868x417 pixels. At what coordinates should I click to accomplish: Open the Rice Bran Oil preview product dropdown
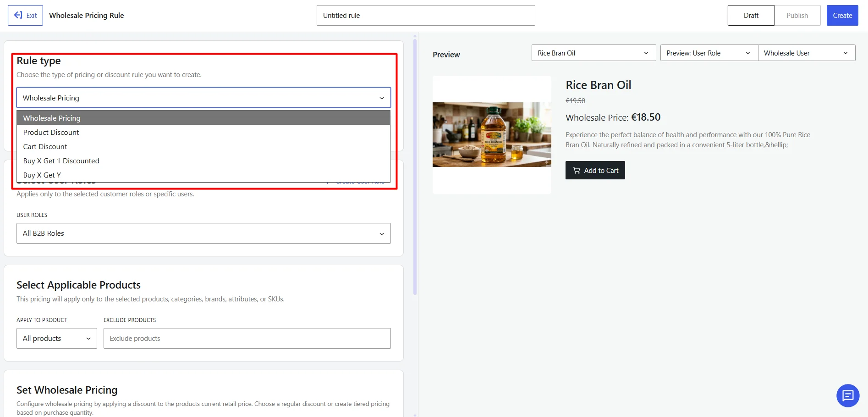(x=593, y=53)
